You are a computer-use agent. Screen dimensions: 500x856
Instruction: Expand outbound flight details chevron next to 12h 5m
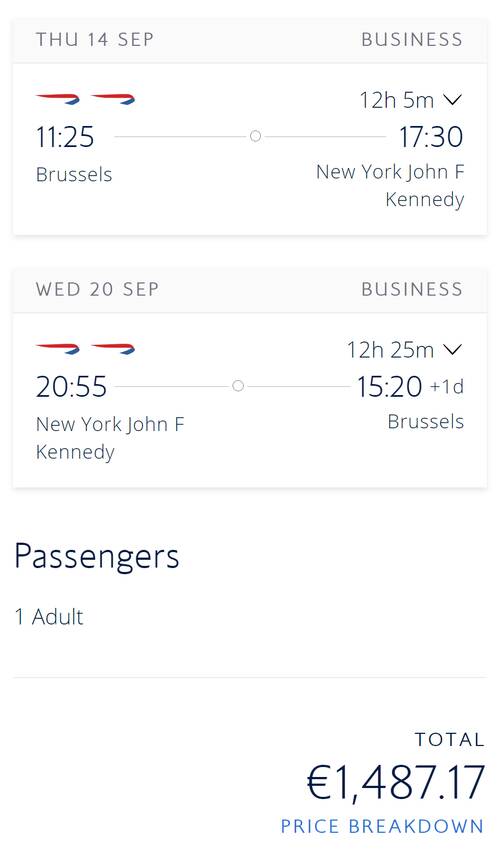(453, 99)
